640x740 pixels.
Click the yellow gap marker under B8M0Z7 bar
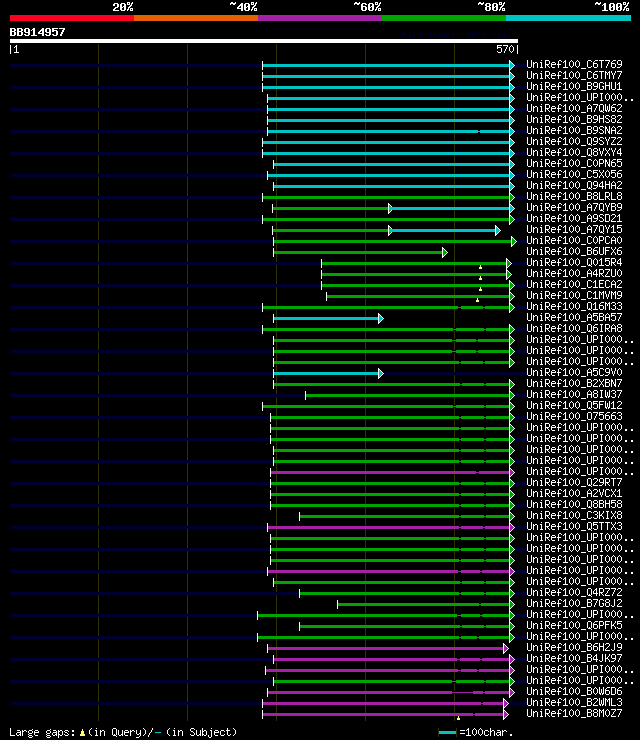point(458,718)
